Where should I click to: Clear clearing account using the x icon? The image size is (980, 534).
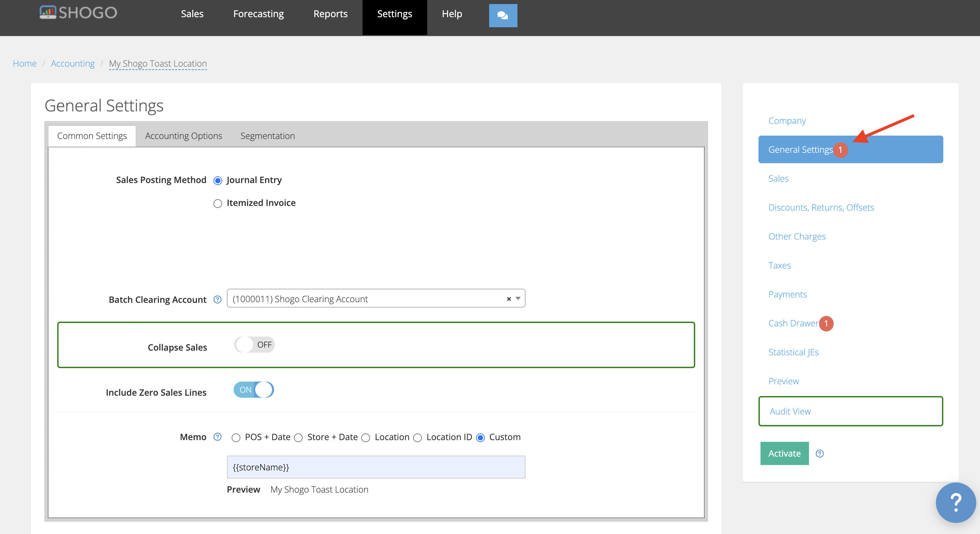tap(509, 299)
